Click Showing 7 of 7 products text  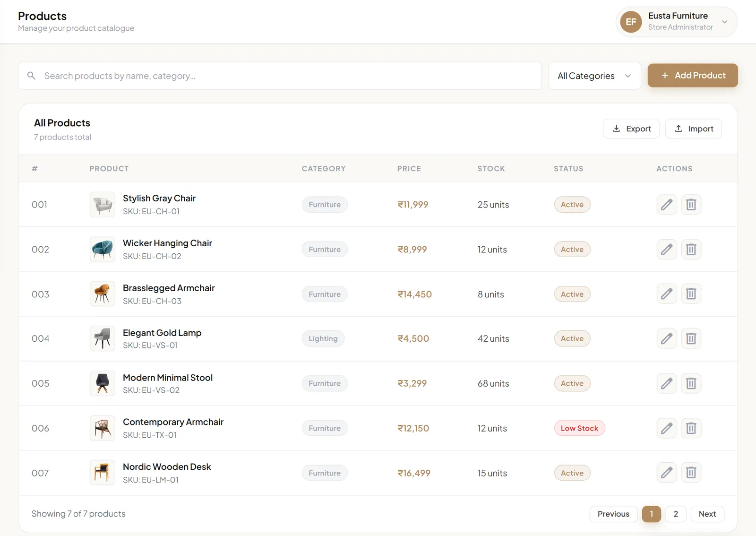78,514
